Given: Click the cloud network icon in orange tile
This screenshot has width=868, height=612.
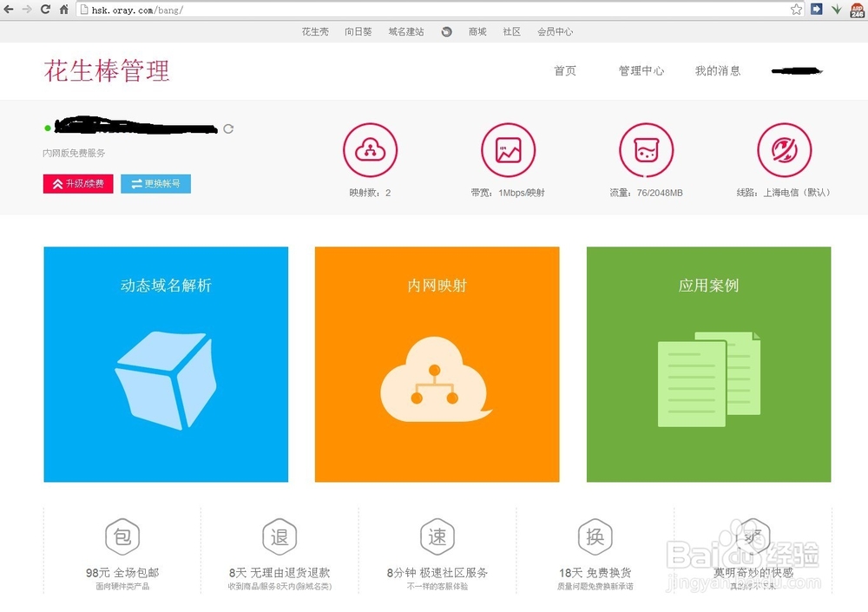Looking at the screenshot, I should (x=437, y=380).
